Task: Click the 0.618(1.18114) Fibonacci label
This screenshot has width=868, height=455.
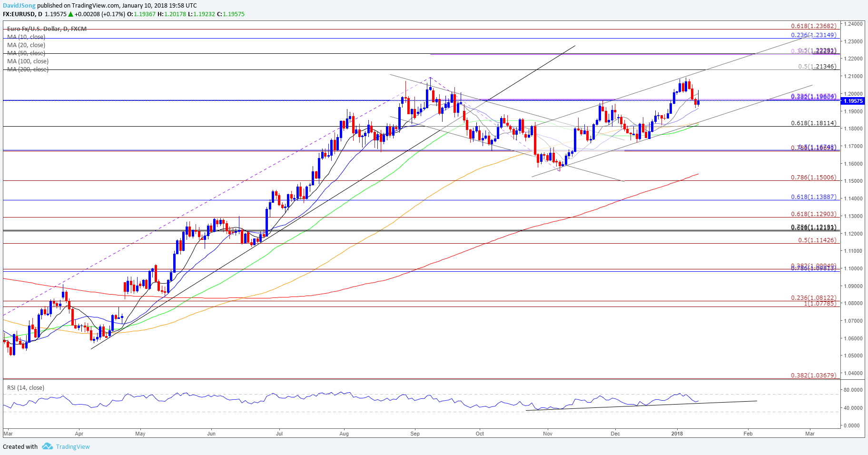Action: [813, 123]
